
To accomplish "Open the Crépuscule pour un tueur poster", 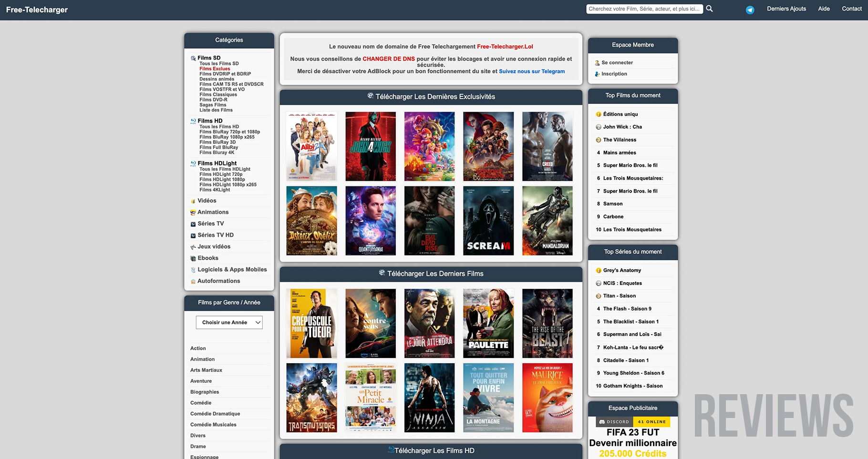I will [x=311, y=324].
